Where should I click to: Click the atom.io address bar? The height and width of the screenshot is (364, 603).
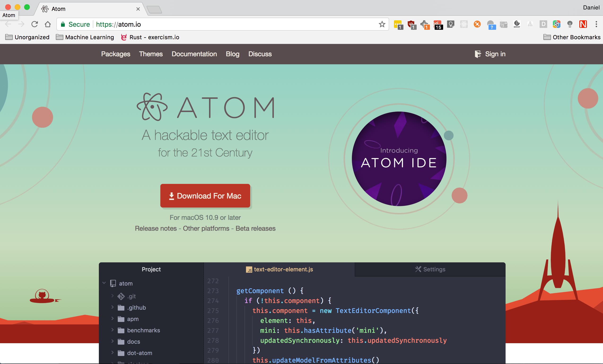(x=220, y=24)
